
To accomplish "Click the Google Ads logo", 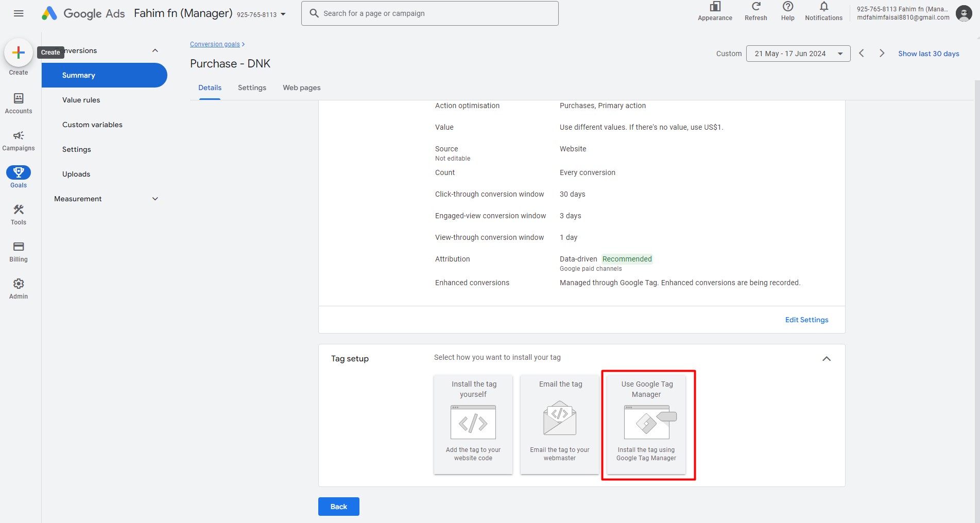I will point(83,13).
